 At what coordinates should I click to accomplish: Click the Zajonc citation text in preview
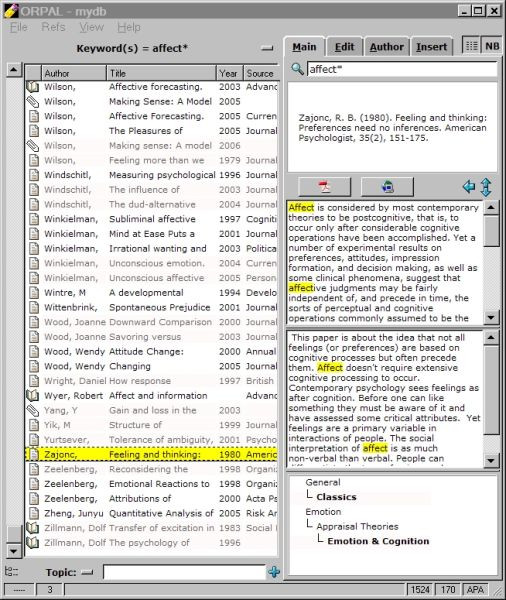click(x=392, y=128)
